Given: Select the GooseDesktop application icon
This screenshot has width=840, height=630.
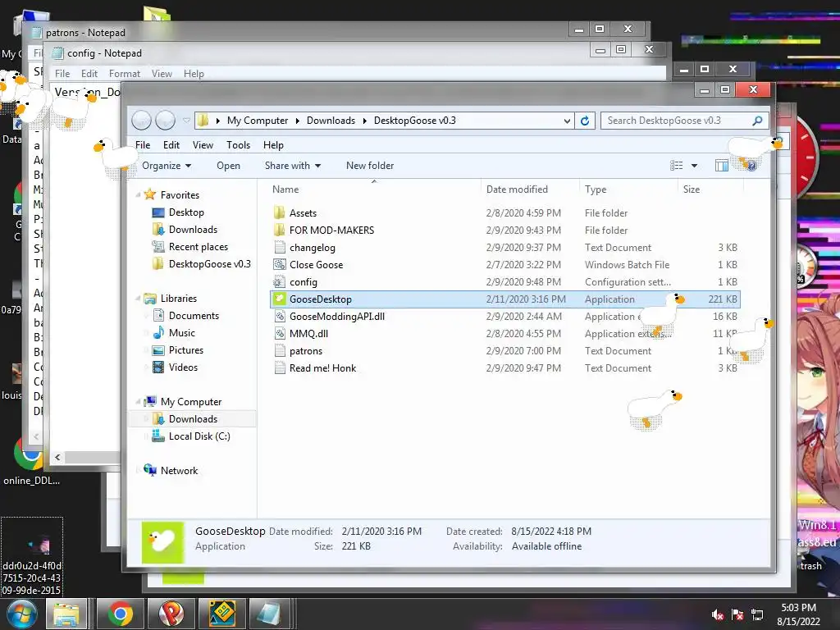Looking at the screenshot, I should tap(279, 299).
